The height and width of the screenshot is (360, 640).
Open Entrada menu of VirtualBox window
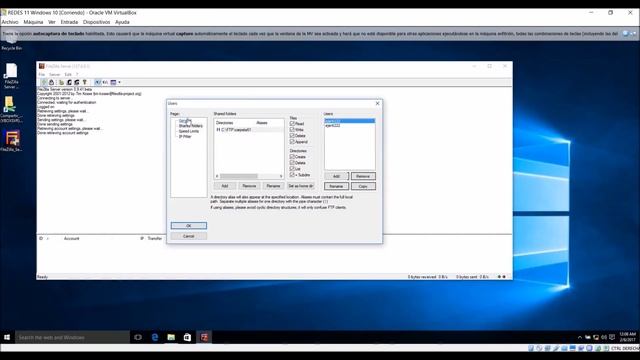click(69, 22)
